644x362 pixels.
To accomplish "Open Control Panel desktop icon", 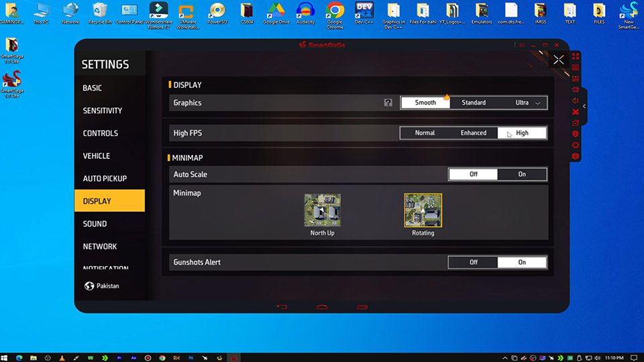I will pos(129,13).
